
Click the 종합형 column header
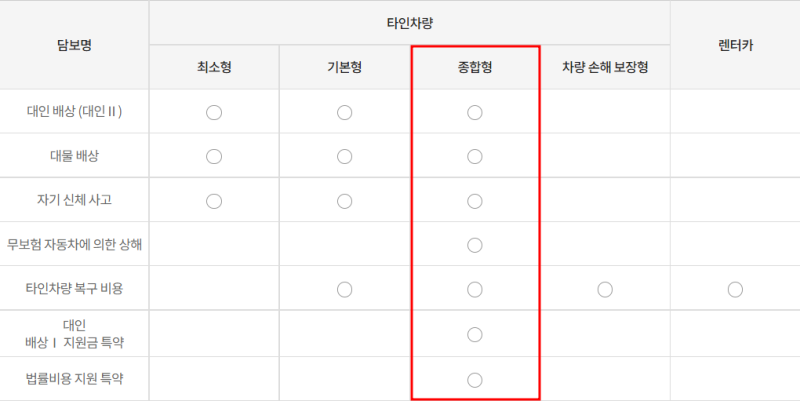[475, 67]
